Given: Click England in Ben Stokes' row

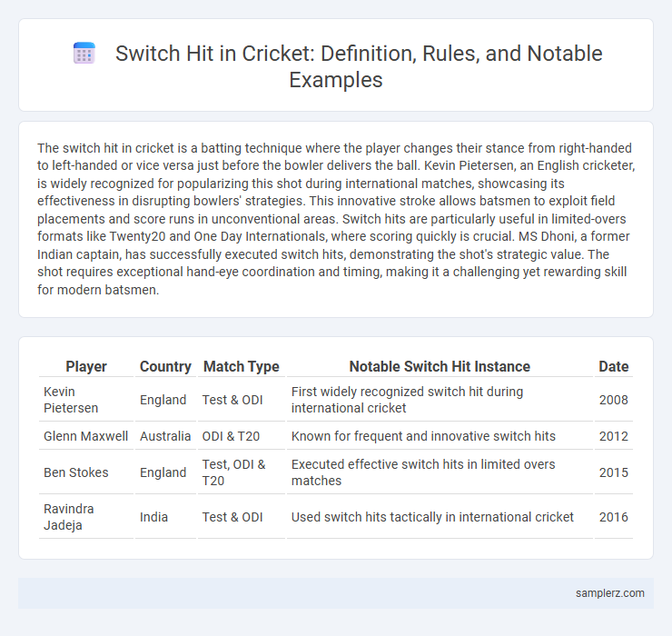Looking at the screenshot, I should tap(165, 472).
